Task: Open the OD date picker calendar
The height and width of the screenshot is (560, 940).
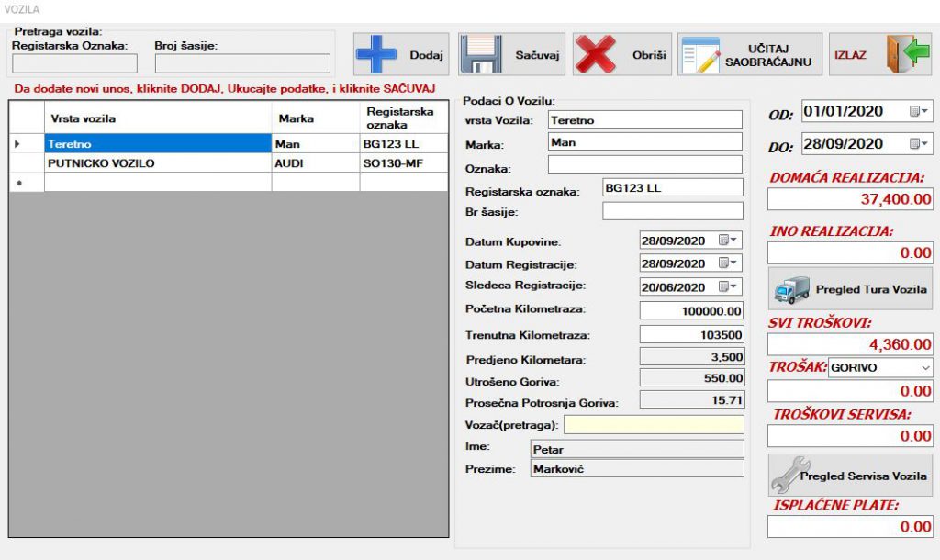Action: click(x=919, y=111)
